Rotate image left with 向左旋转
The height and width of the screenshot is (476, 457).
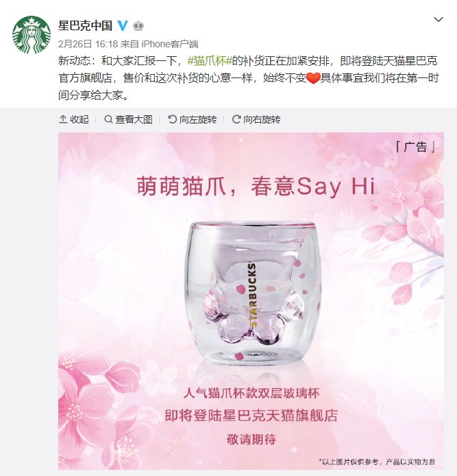pyautogui.click(x=193, y=119)
